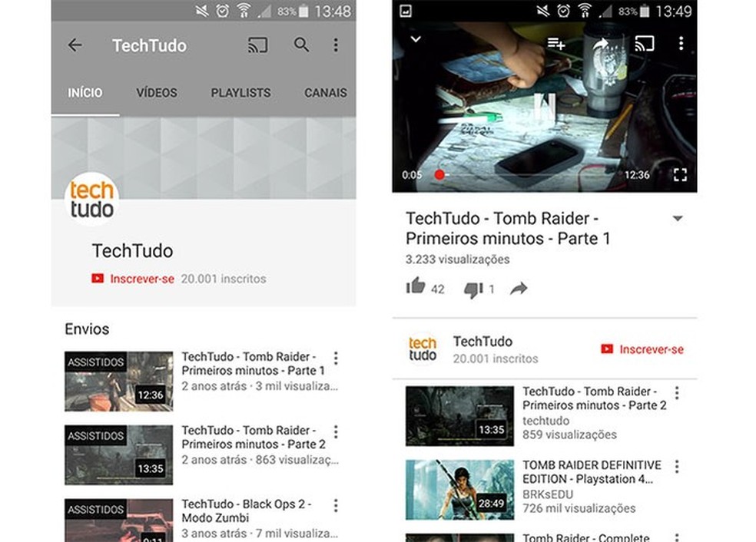Viewport: 756px width, 542px height.
Task: Click red scrubber on video progress bar
Action: click(439, 175)
